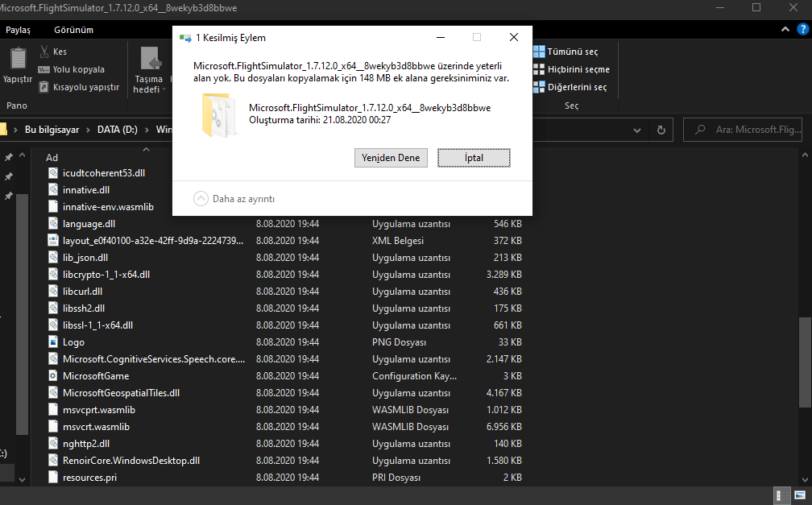The image size is (812, 505).
Task: Click Diğerlerini seç invert selection
Action: pyautogui.click(x=570, y=87)
